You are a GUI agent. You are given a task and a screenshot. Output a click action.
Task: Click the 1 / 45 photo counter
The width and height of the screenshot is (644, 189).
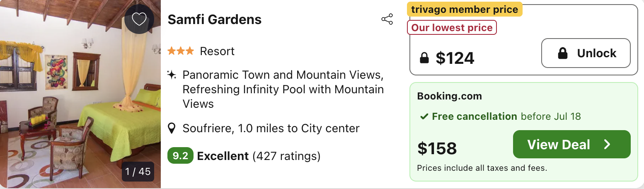tap(138, 171)
